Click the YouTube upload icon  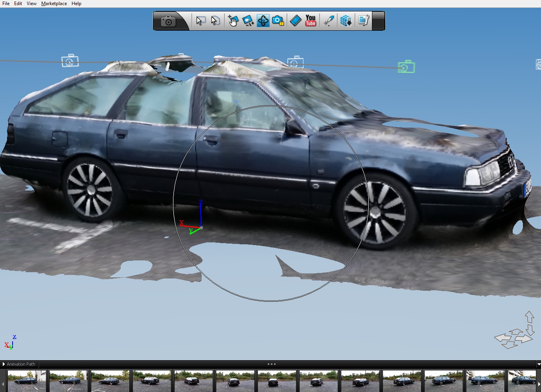(x=311, y=21)
